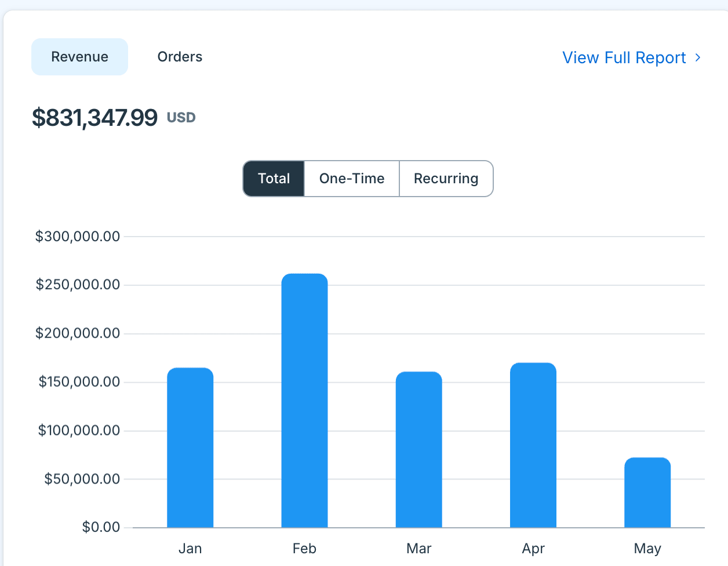Image resolution: width=728 pixels, height=566 pixels.
Task: Click the USD currency label
Action: click(181, 118)
